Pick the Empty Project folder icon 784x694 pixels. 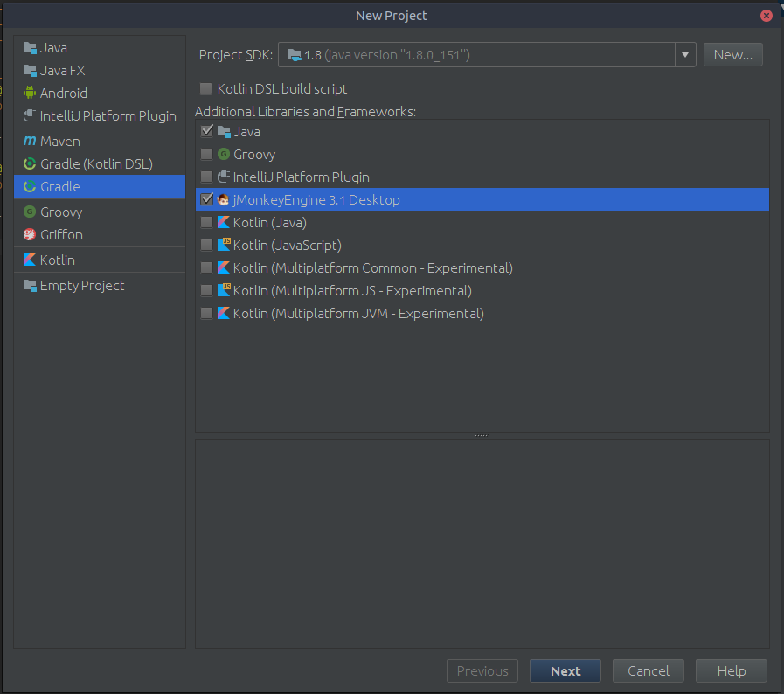click(30, 286)
